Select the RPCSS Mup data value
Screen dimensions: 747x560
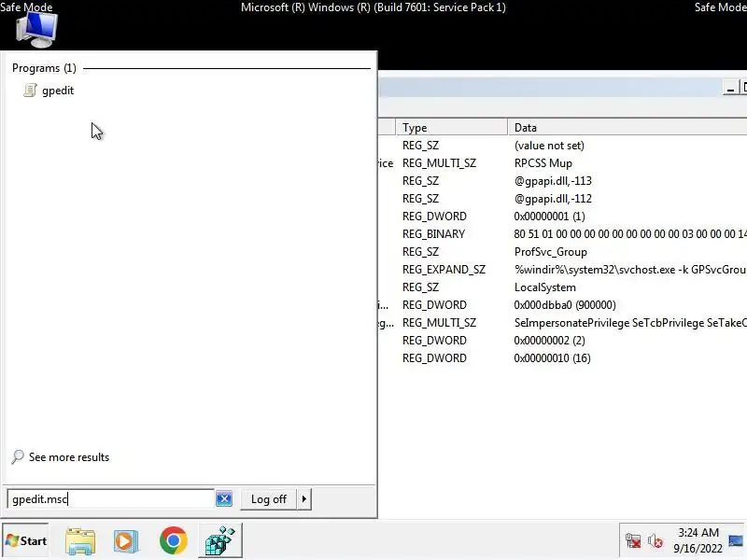[543, 162]
